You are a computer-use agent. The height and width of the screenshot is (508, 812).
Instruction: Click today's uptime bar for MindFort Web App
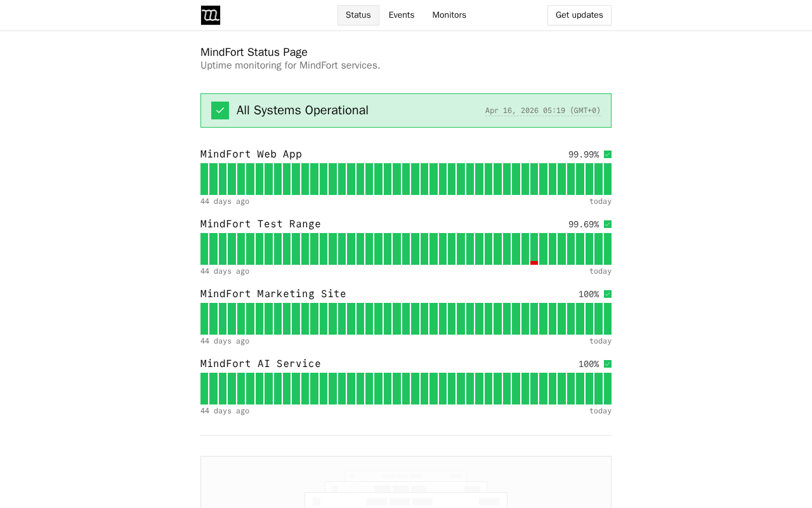pyautogui.click(x=608, y=179)
